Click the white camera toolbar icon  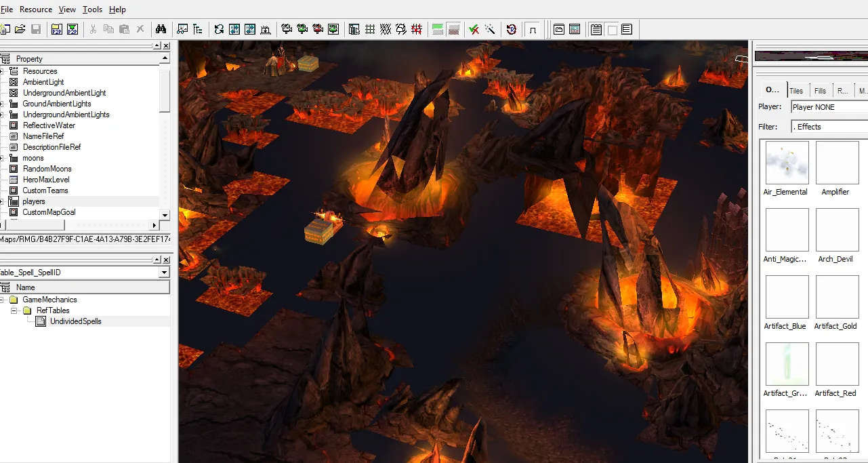287,29
